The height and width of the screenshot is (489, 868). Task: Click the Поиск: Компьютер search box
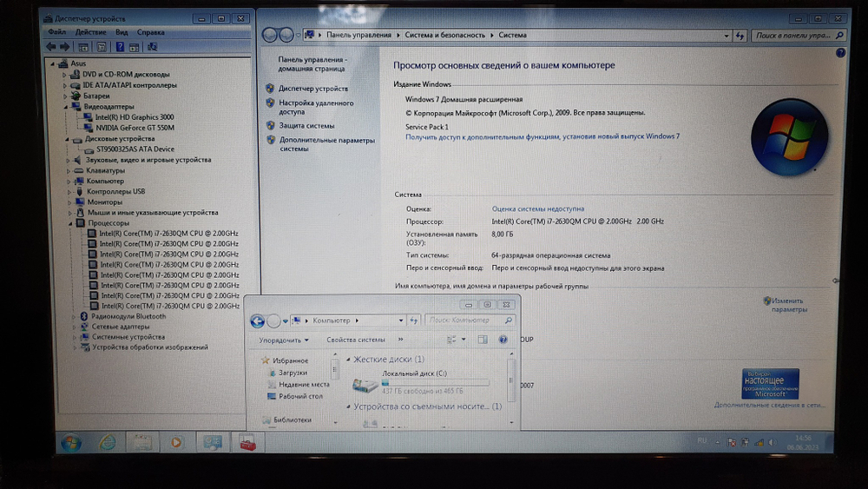pos(470,320)
